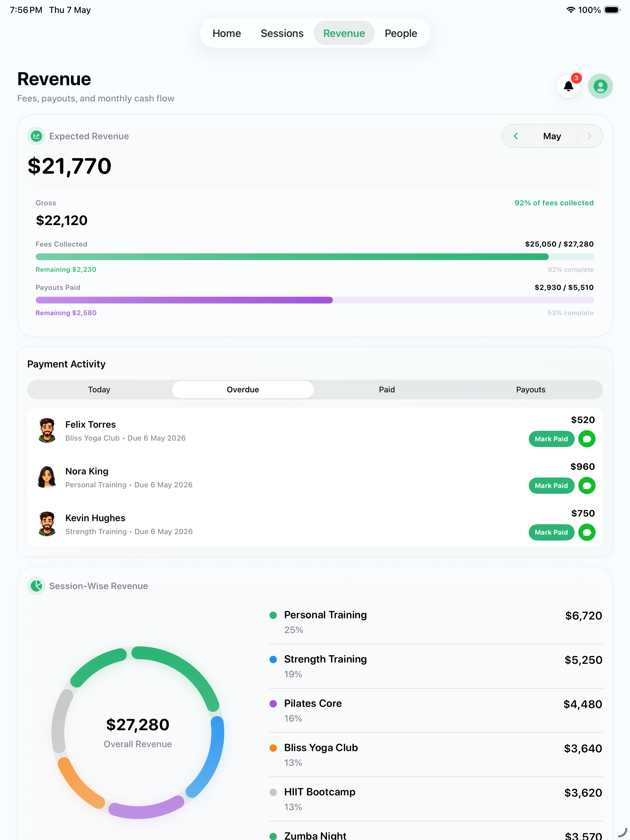Click the donut chart $27,280 center

tap(138, 725)
